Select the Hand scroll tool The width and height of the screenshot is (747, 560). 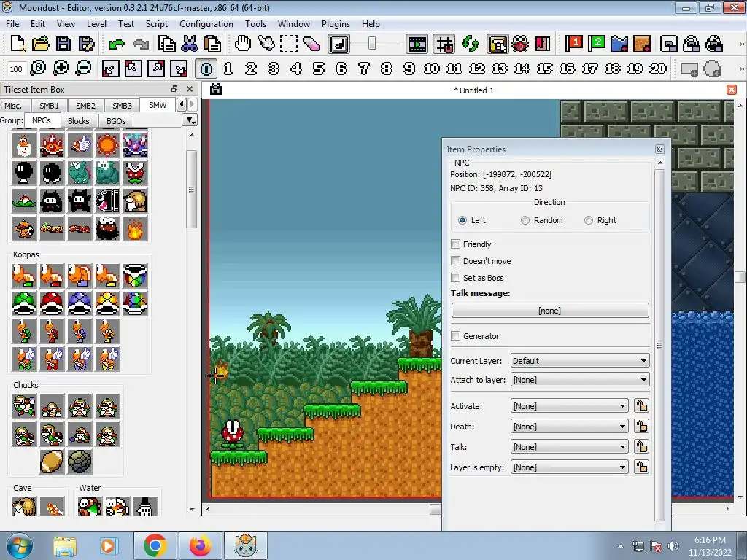click(243, 44)
